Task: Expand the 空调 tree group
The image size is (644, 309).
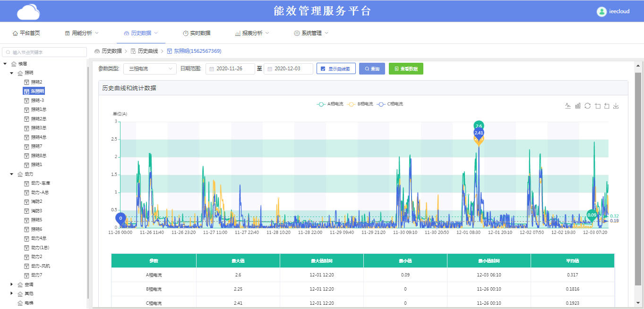Action: coord(11,284)
